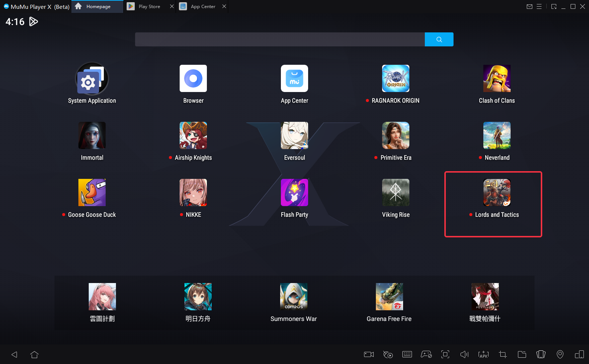Toggle fullscreen mode icon

pos(445,354)
